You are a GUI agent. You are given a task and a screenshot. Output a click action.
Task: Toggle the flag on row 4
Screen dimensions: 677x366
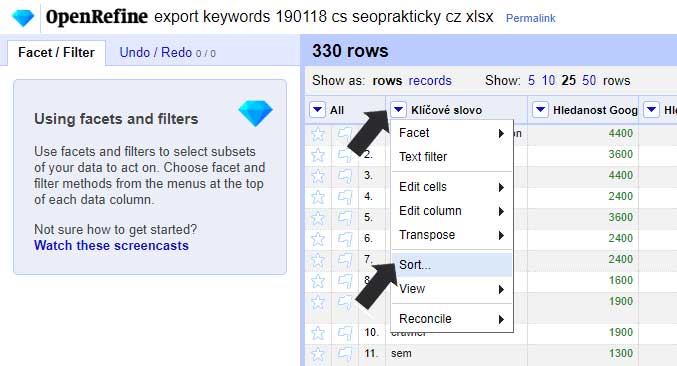[x=345, y=197]
